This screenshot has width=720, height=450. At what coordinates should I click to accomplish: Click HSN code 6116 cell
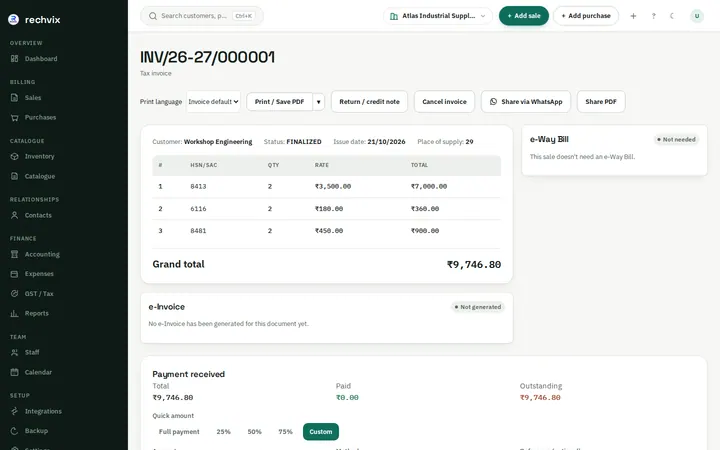point(198,209)
